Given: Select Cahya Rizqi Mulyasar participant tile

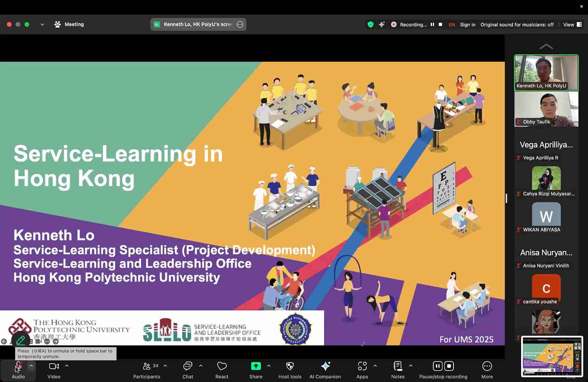Looking at the screenshot, I should tap(546, 181).
